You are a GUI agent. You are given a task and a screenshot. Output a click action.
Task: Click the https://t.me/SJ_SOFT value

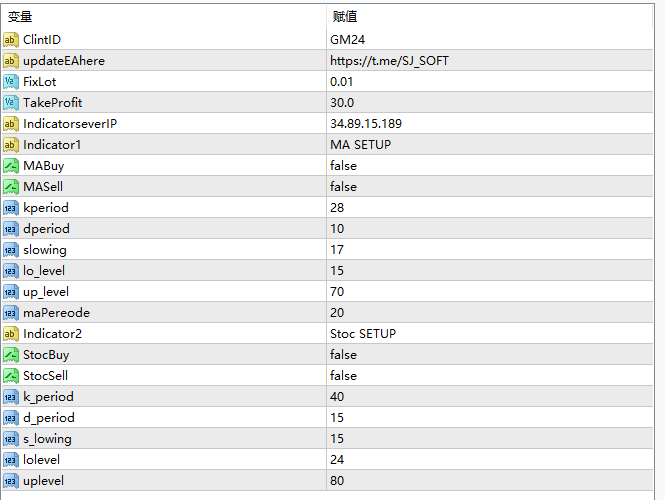389,61
